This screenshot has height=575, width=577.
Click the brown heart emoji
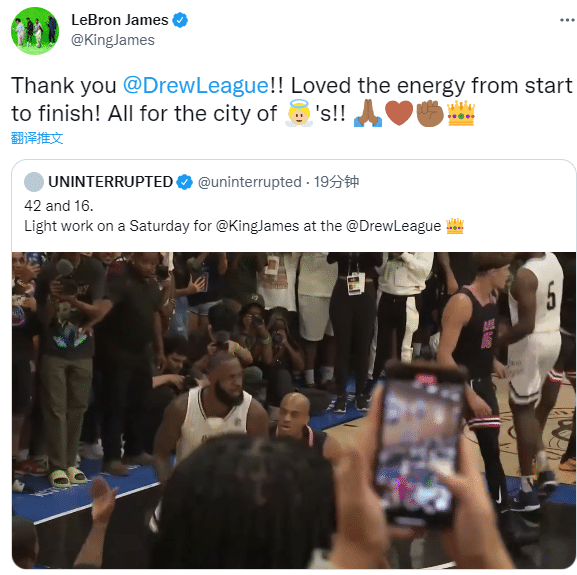(x=399, y=113)
